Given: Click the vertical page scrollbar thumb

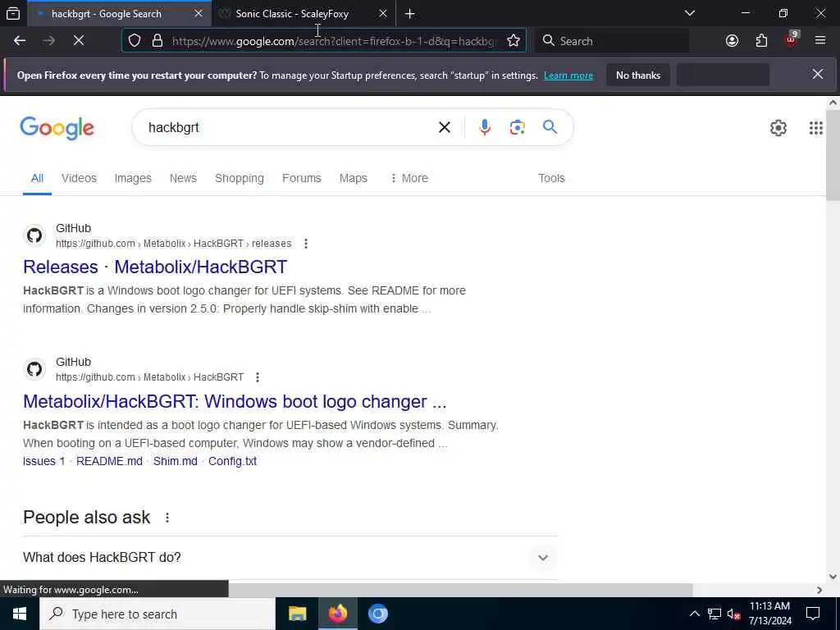Looking at the screenshot, I should (x=833, y=155).
